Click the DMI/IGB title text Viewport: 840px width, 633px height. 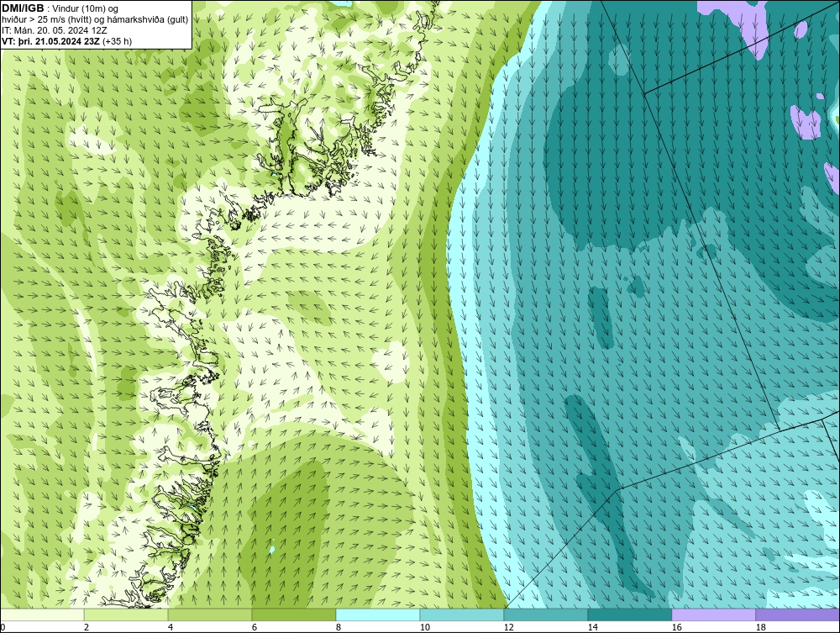pos(23,8)
